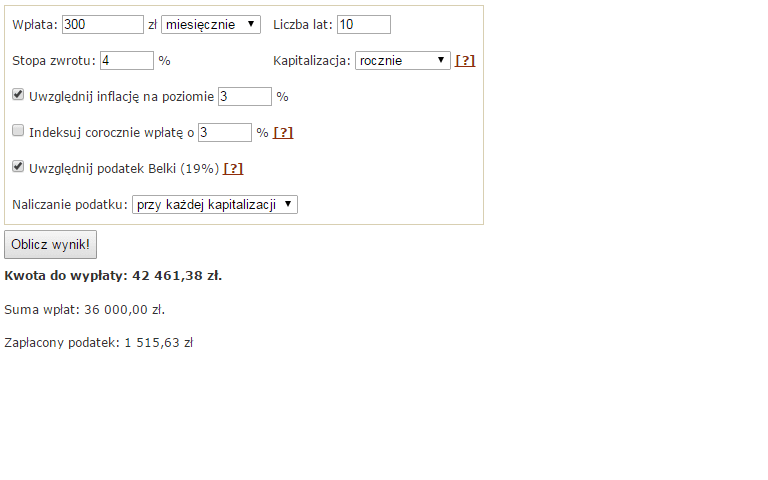Enable the Indeksuj corocznie wpłatę checkbox
The image size is (768, 480).
[x=18, y=131]
